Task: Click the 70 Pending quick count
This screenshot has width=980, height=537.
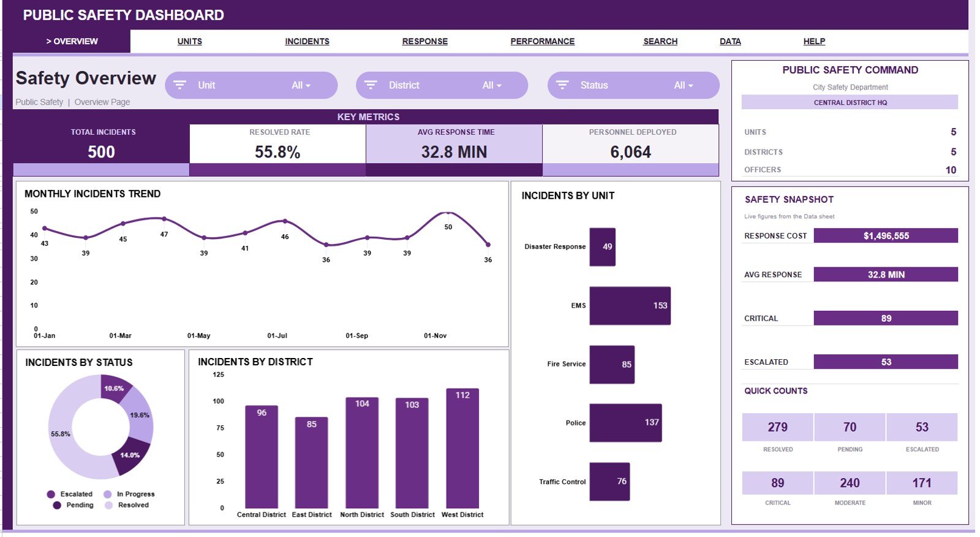Action: pyautogui.click(x=850, y=427)
